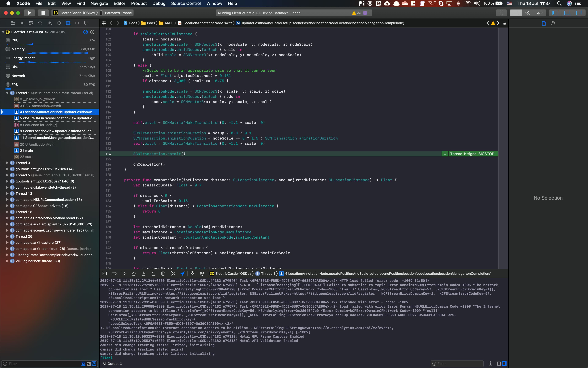Toggle the Debug area visibility button
588x368 pixels.
[567, 13]
